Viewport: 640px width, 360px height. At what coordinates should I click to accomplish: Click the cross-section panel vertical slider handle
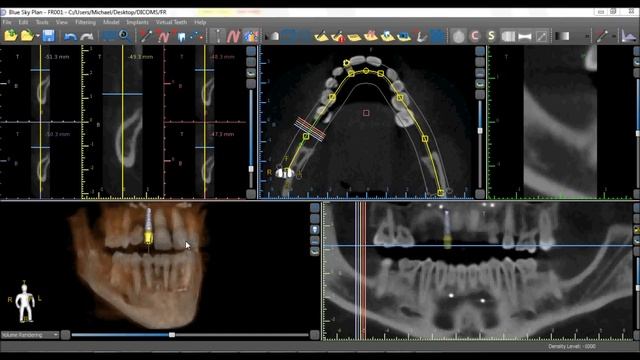pyautogui.click(x=251, y=169)
